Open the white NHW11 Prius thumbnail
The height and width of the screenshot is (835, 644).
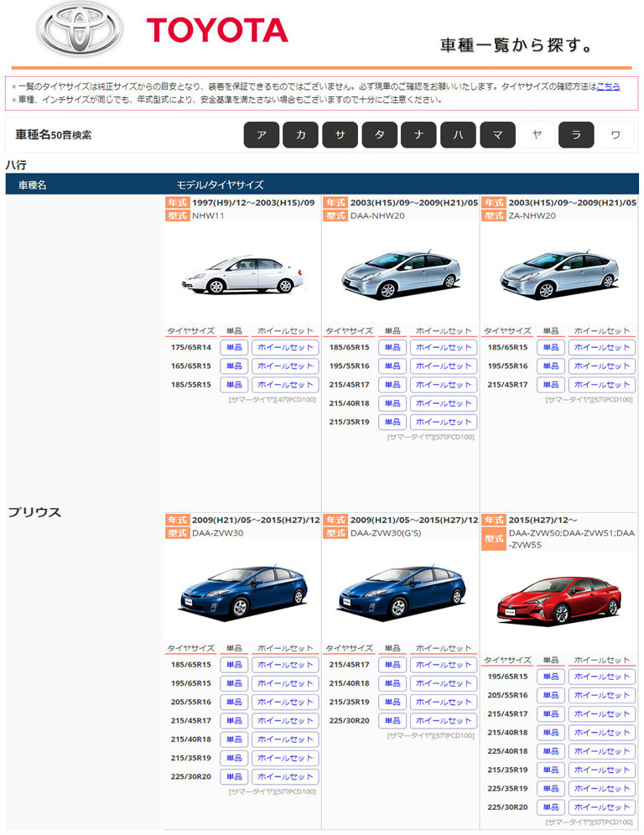pos(242,274)
